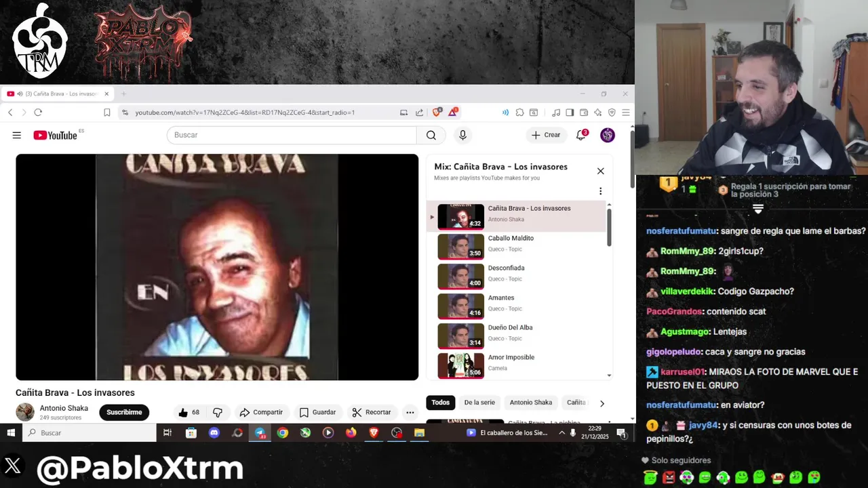Open Windows notification center icon
Image resolution: width=868 pixels, height=488 pixels.
622,433
